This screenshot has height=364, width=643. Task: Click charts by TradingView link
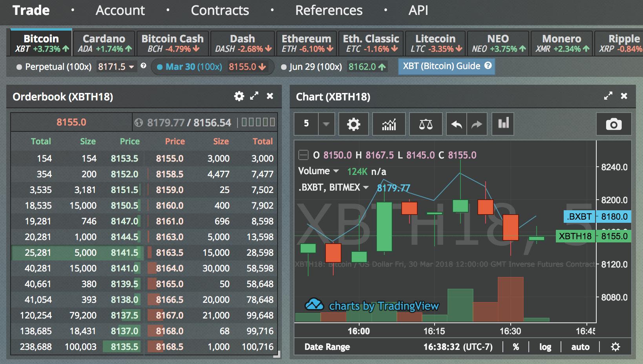pos(384,306)
